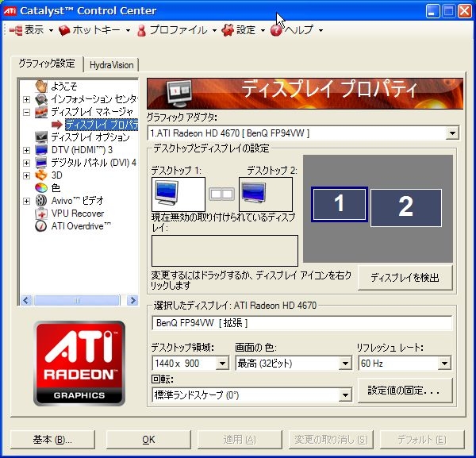This screenshot has width=476, height=458.
Task: Click the ヘルプ question mark icon
Action: pos(276,30)
